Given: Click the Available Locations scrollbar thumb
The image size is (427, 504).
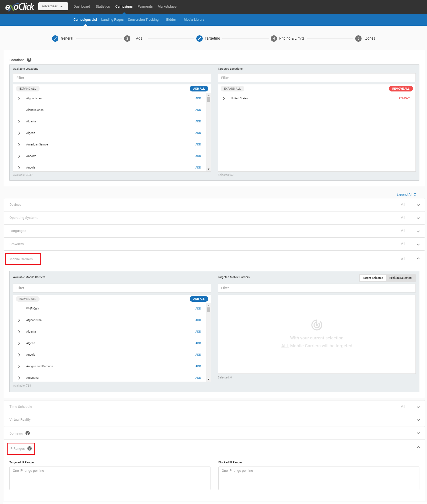Looking at the screenshot, I should click(208, 99).
